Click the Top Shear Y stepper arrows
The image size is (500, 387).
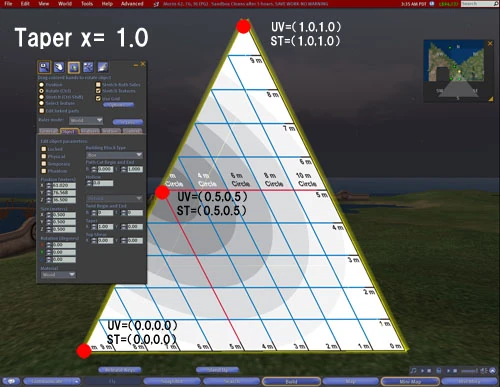click(x=124, y=240)
